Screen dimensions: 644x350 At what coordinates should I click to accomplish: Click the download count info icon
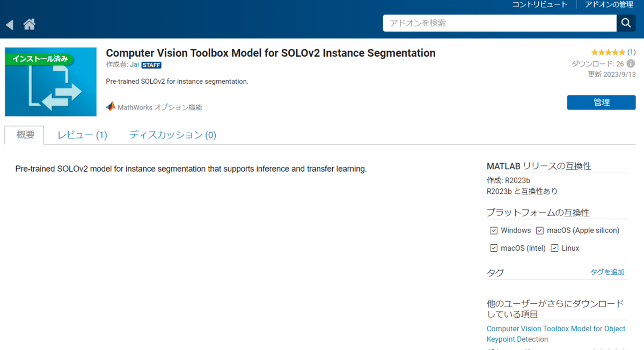[631, 63]
